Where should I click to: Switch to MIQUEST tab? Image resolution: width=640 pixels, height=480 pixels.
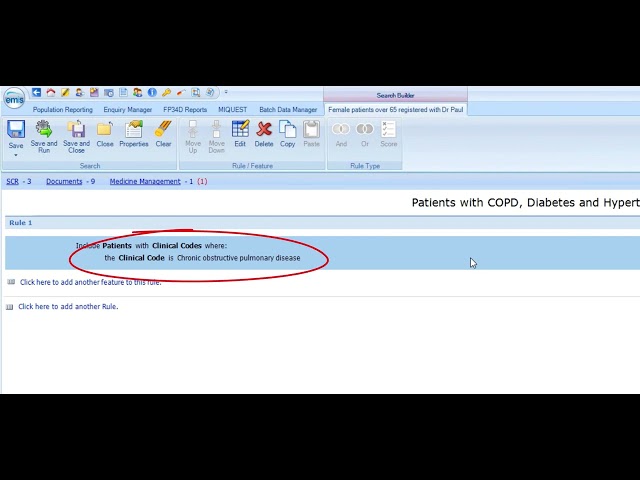(232, 110)
